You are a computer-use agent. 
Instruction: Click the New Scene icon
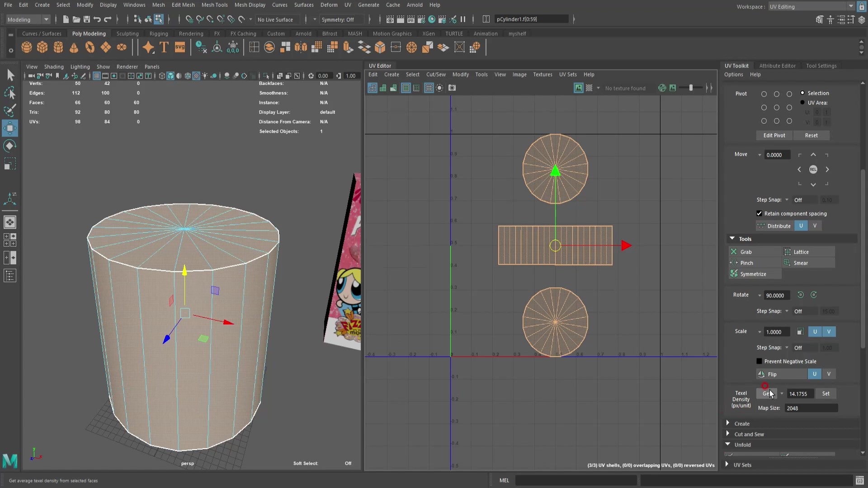point(66,19)
